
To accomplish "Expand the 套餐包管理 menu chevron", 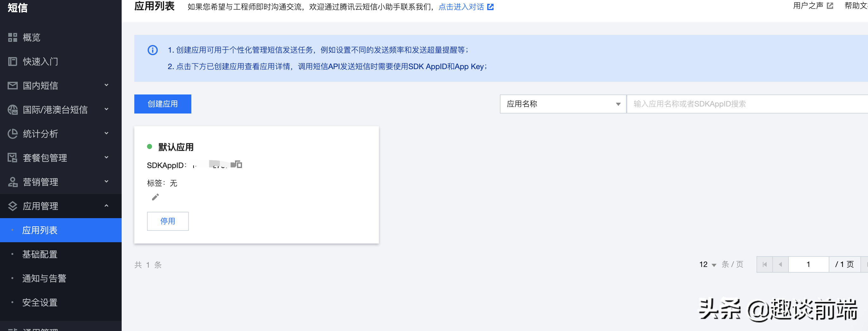I will tap(106, 157).
